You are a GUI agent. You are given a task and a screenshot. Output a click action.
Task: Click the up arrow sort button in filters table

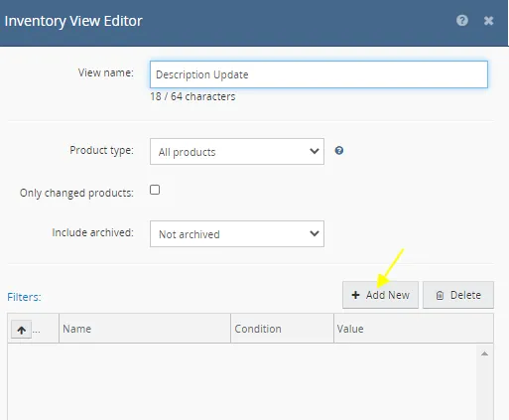(x=22, y=330)
